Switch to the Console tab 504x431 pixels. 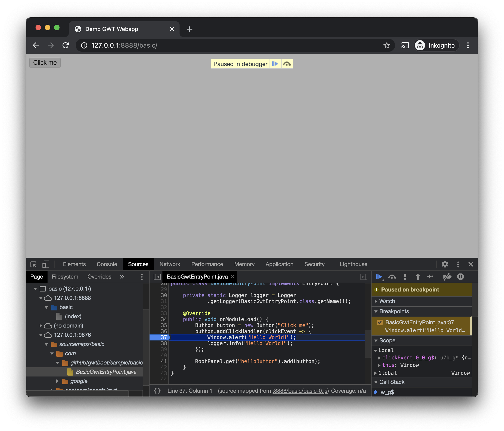tap(107, 264)
